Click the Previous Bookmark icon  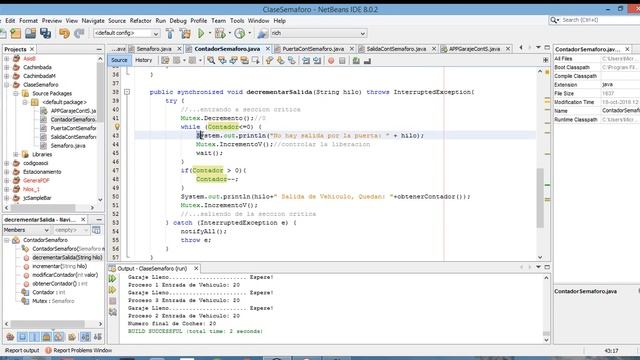tap(269, 60)
